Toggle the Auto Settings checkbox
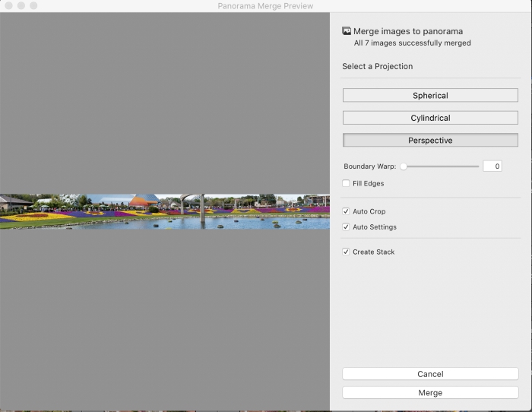The width and height of the screenshot is (532, 412). (x=346, y=227)
